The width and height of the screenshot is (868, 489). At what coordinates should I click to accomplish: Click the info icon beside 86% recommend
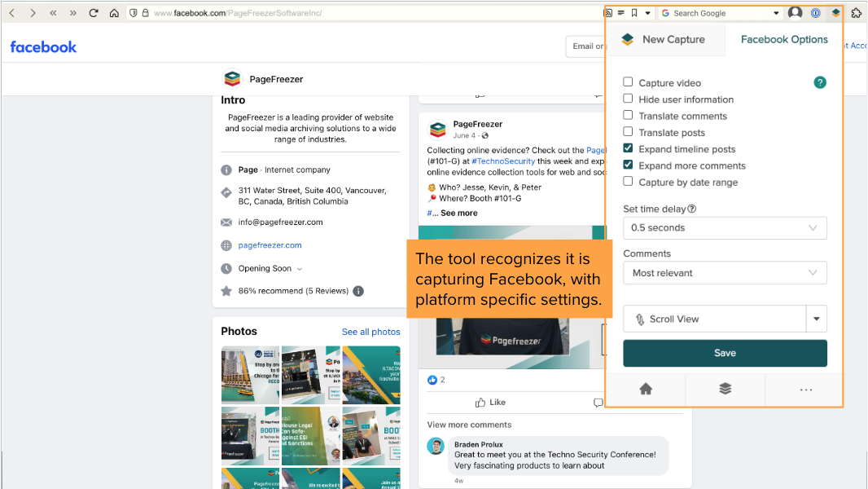pos(358,291)
